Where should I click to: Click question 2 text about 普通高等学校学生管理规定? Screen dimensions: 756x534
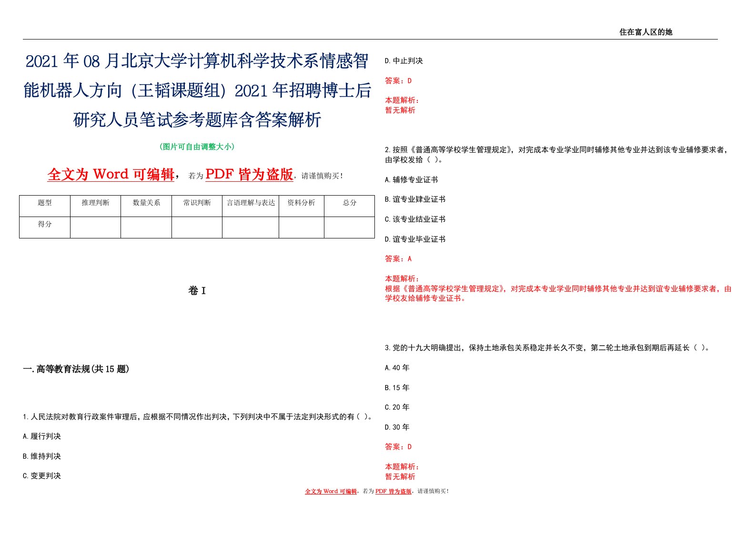tap(557, 155)
